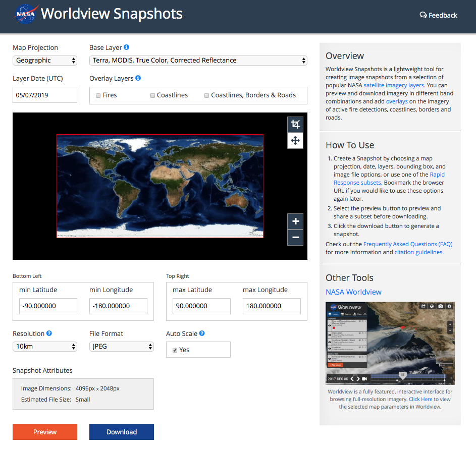Select the pan/move tool on map
This screenshot has width=476, height=451.
295,141
